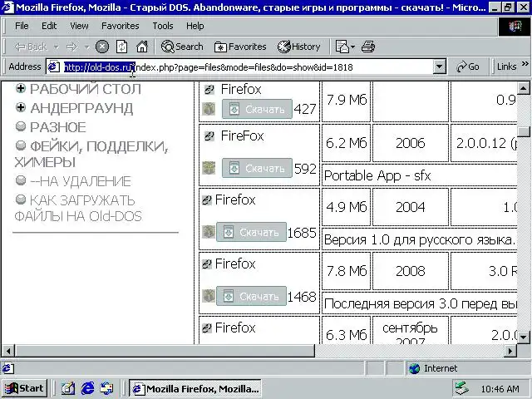Click the horizontal scrollbar left arrow
The image size is (532, 399).
click(8, 351)
